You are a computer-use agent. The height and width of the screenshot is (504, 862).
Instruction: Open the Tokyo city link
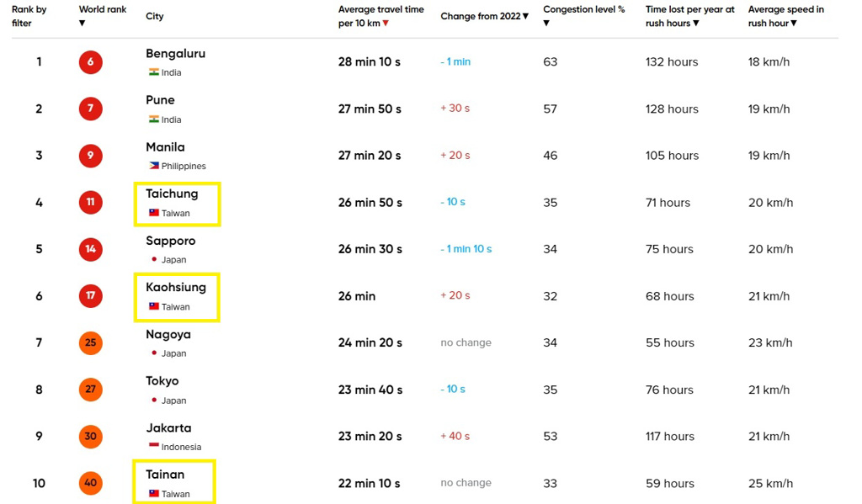tap(162, 381)
